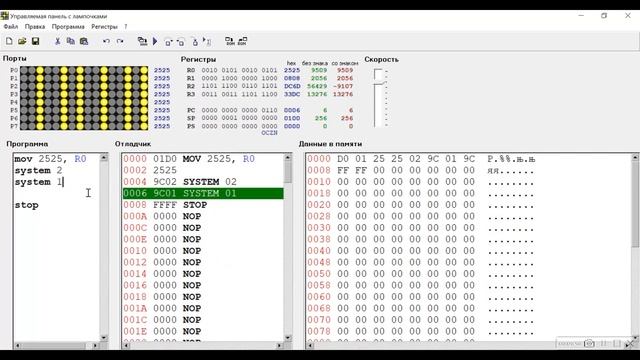Click the debugger vertical scrollbar thumb
The width and height of the screenshot is (640, 360).
point(288,172)
